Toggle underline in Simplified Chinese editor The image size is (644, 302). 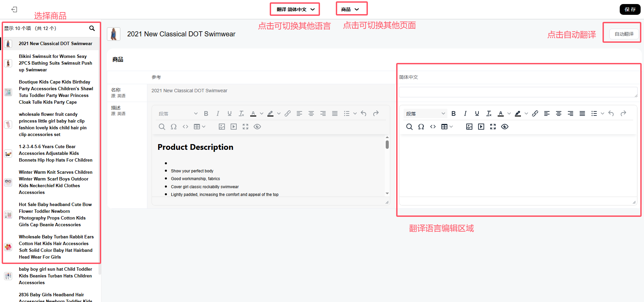click(477, 113)
